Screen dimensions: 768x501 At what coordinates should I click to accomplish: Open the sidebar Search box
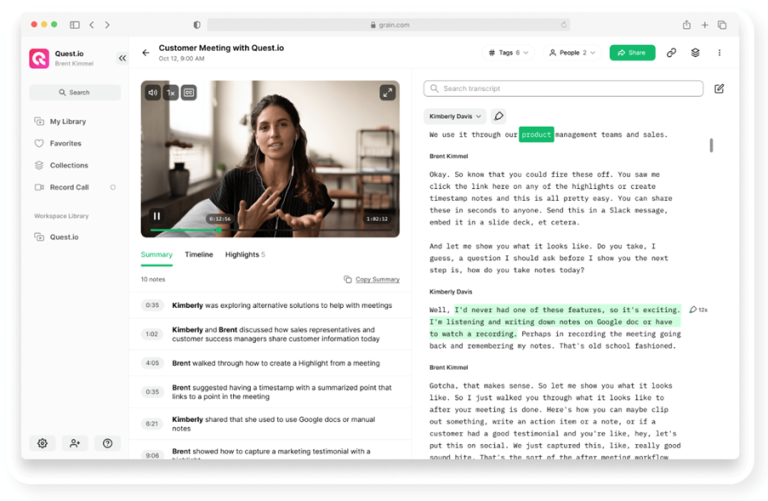[x=75, y=92]
